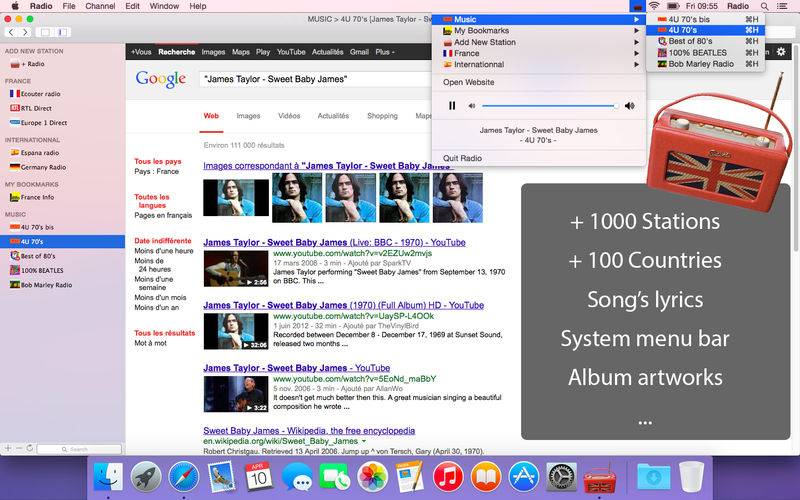
Task: Click the reload icon at sidebar bottom
Action: [30, 448]
